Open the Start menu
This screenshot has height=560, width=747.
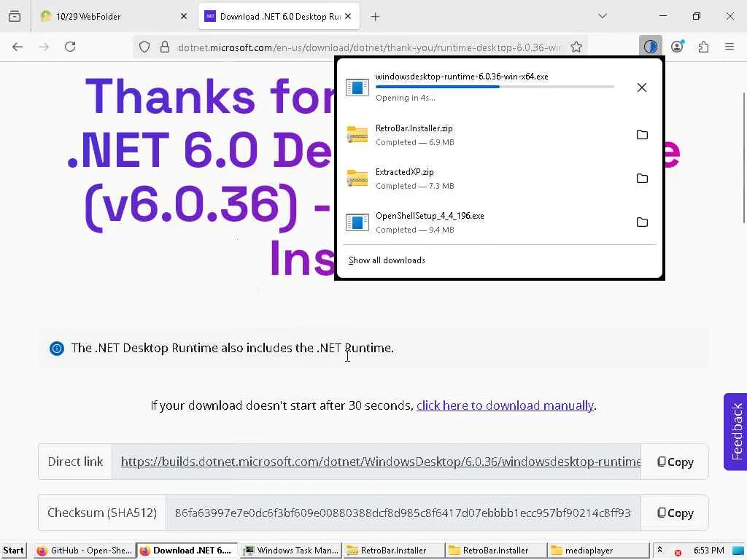coord(13,551)
